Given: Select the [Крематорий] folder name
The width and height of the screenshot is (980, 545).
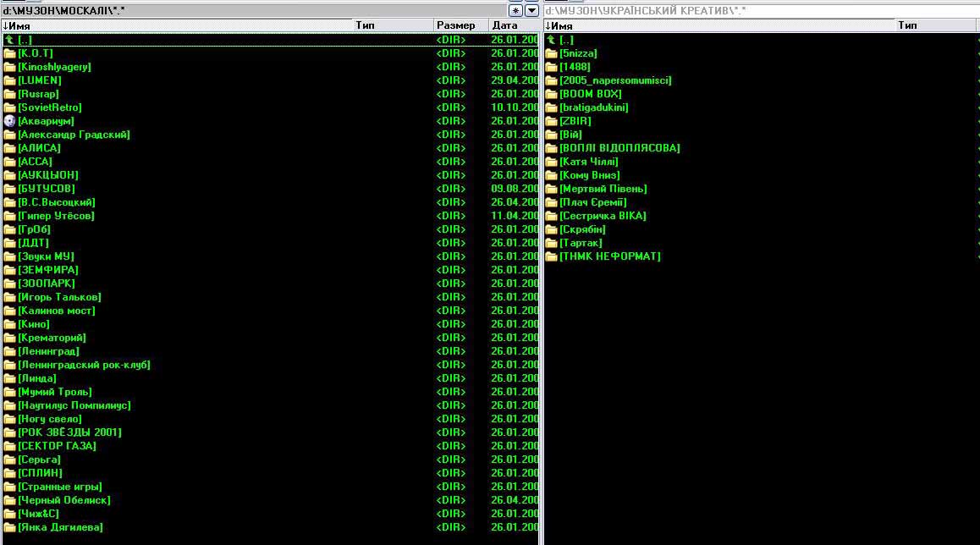Looking at the screenshot, I should [x=52, y=338].
